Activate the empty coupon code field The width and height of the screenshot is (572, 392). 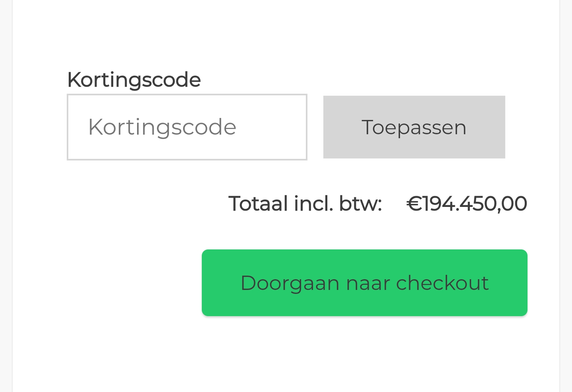coord(187,127)
